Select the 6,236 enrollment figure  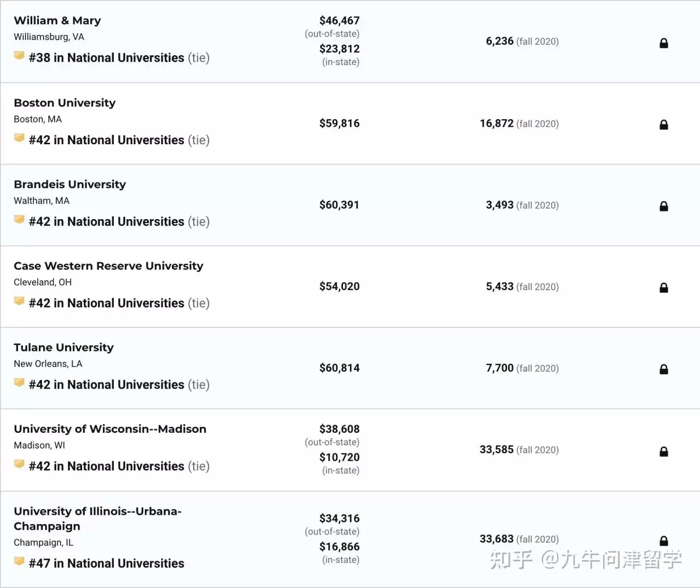pyautogui.click(x=500, y=41)
